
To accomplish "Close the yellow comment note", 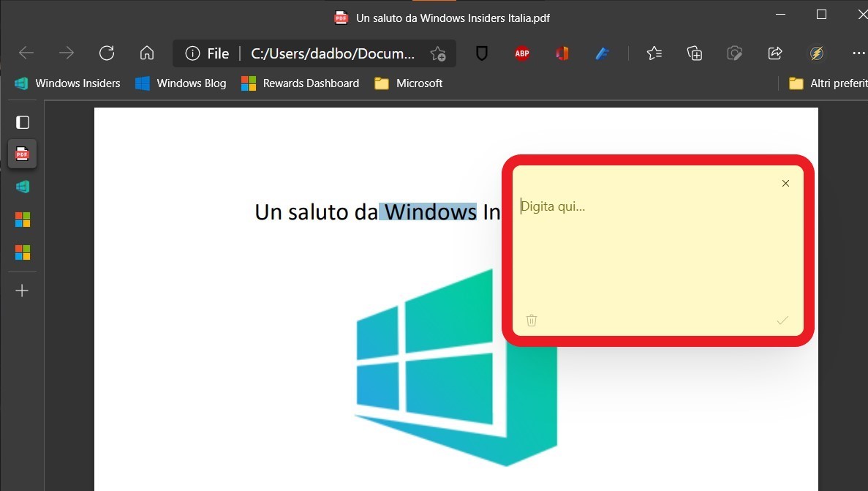I will coord(785,184).
